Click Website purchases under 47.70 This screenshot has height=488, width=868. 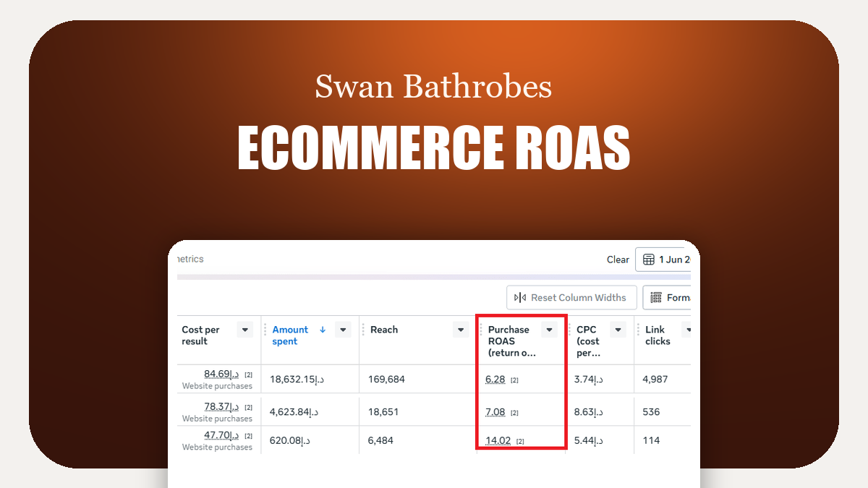pyautogui.click(x=217, y=448)
